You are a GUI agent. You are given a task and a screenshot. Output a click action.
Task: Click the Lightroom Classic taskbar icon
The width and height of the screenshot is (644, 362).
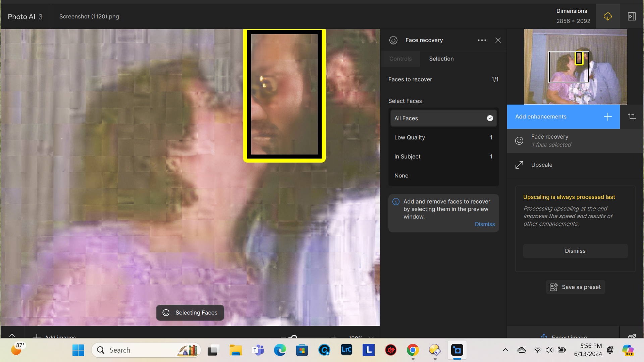(346, 350)
